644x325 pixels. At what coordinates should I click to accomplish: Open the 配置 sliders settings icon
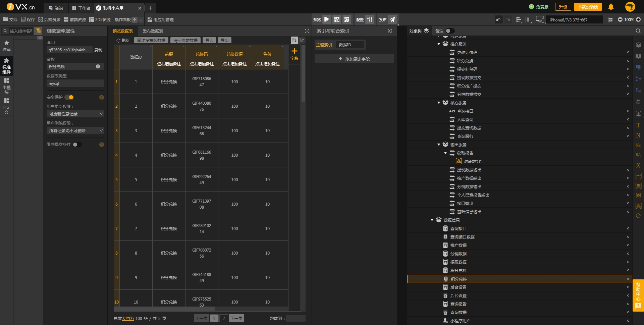point(370,19)
